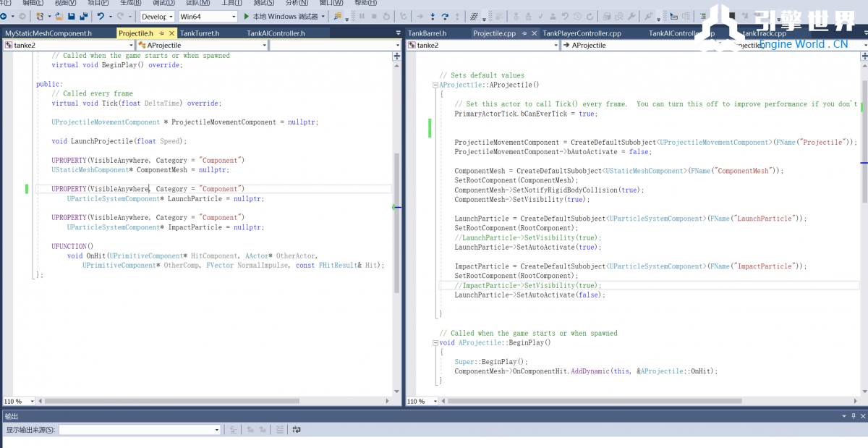Pin the Projectile.h tab

[x=162, y=33]
